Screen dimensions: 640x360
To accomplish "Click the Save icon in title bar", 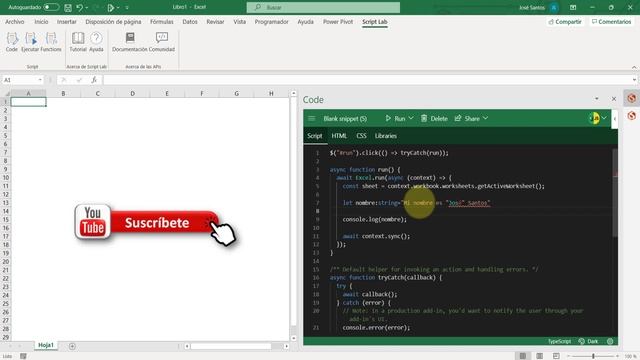I will click(68, 7).
